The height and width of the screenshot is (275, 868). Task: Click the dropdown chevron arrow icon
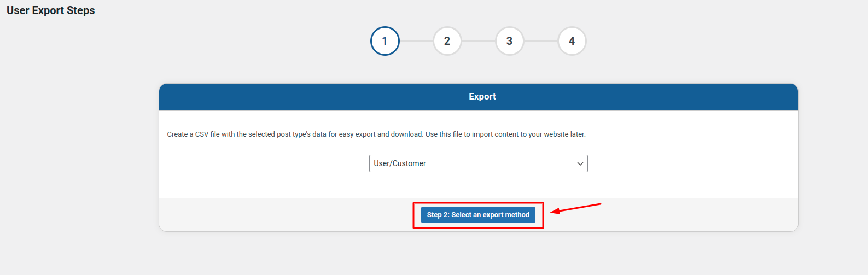[x=580, y=164]
